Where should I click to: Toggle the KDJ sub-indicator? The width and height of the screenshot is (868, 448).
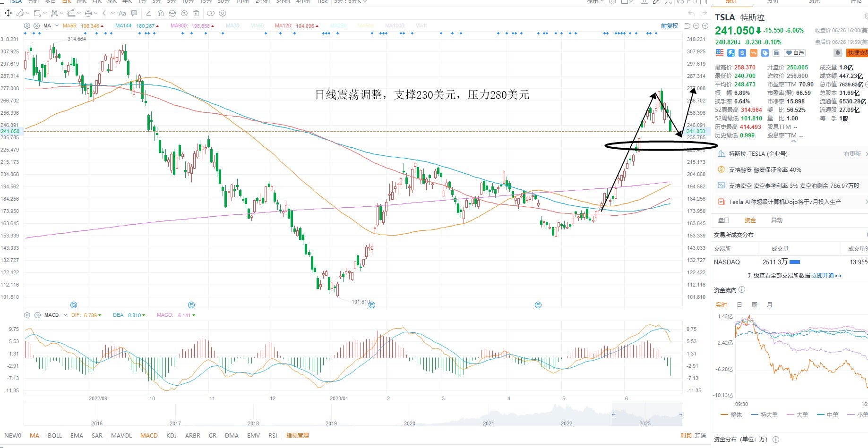[172, 436]
